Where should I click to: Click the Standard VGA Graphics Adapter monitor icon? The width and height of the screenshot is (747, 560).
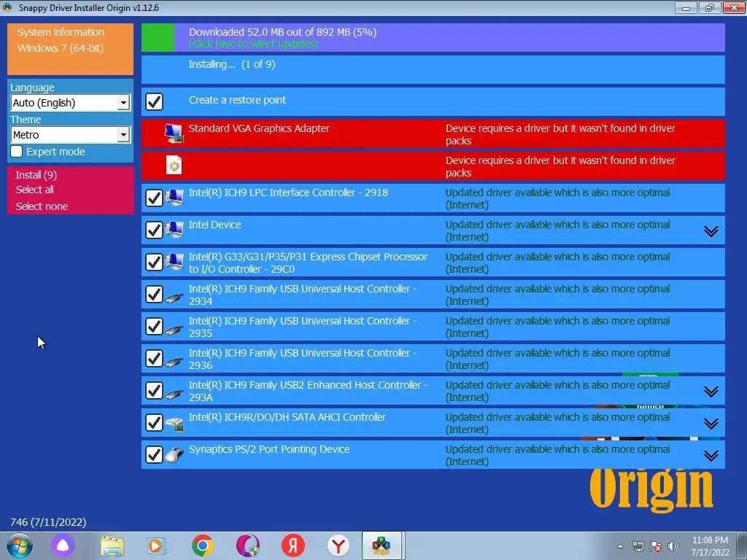pyautogui.click(x=174, y=134)
